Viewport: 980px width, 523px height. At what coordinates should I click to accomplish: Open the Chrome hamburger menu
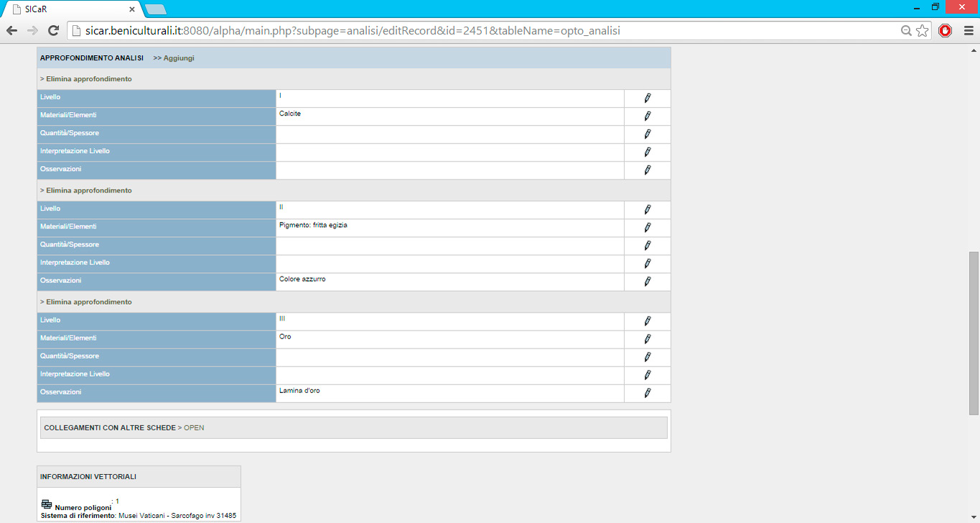coord(968,31)
